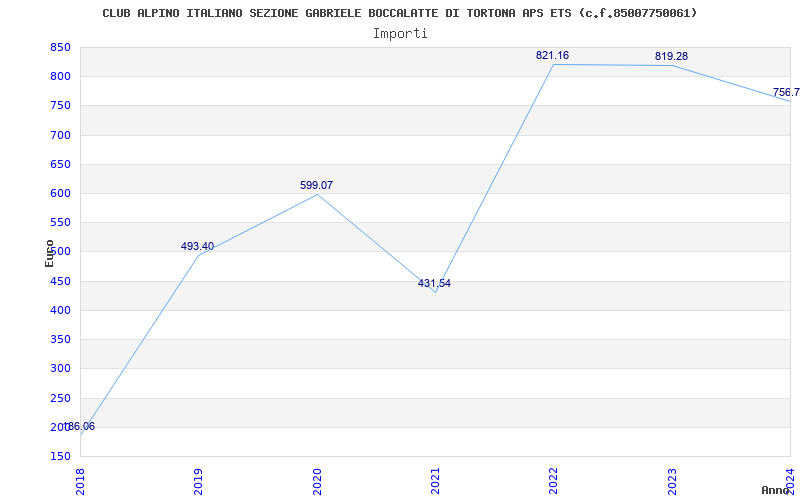Click the 250 y-axis tick label
Viewport: 800px width, 500px height.
pyautogui.click(x=60, y=398)
